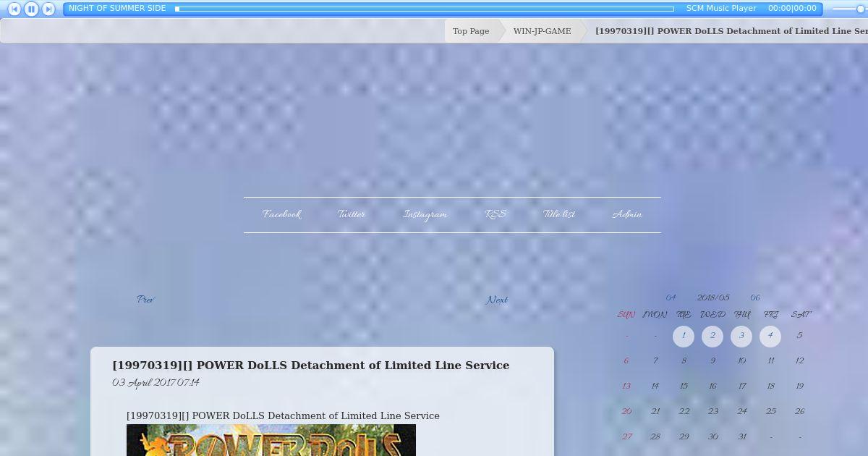Click the previous track button in music player
This screenshot has height=456, width=868.
pos(14,9)
